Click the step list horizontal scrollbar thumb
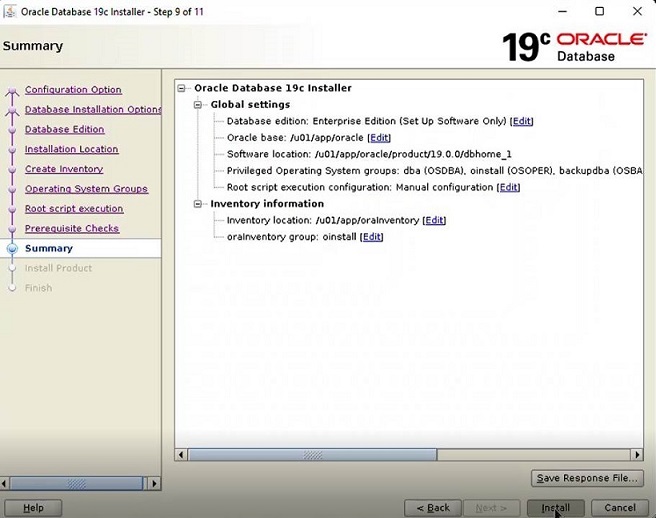 (77, 484)
